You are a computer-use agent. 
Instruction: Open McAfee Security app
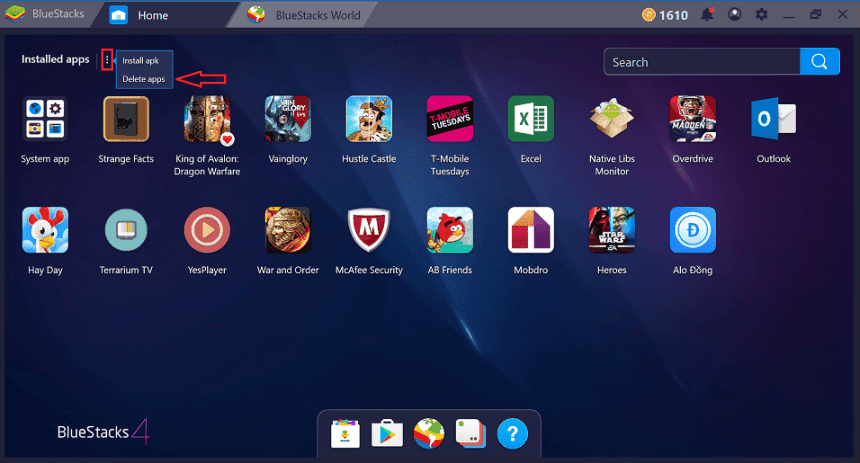click(369, 230)
